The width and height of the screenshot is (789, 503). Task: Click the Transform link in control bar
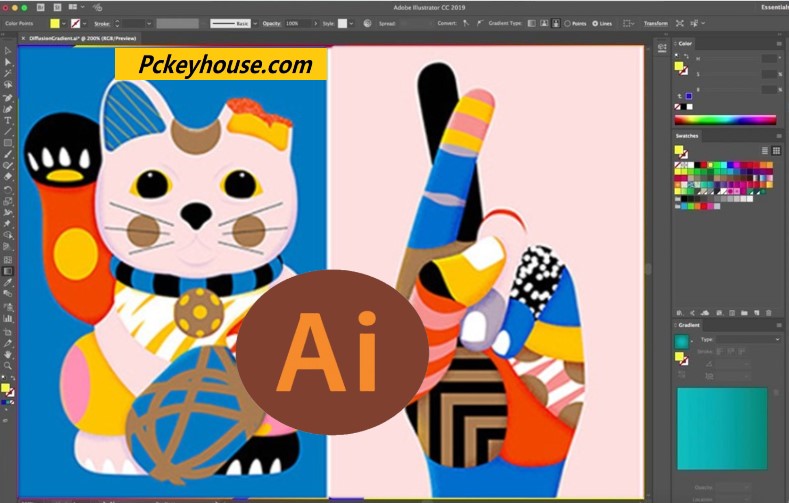coord(656,24)
